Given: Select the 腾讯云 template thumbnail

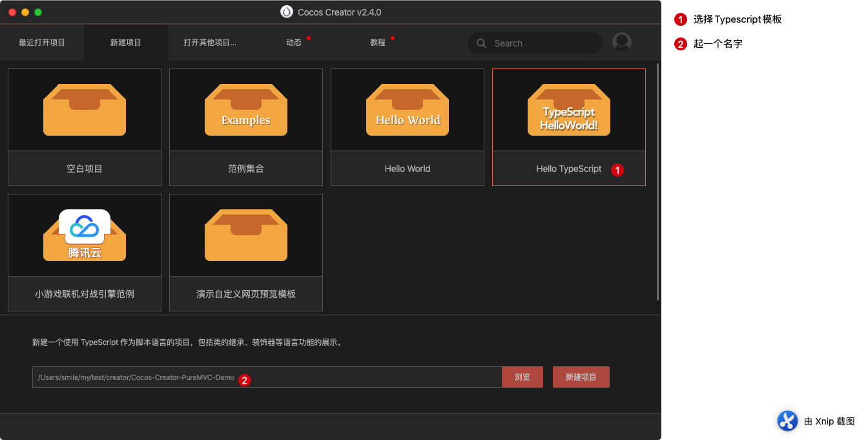Looking at the screenshot, I should pyautogui.click(x=85, y=235).
